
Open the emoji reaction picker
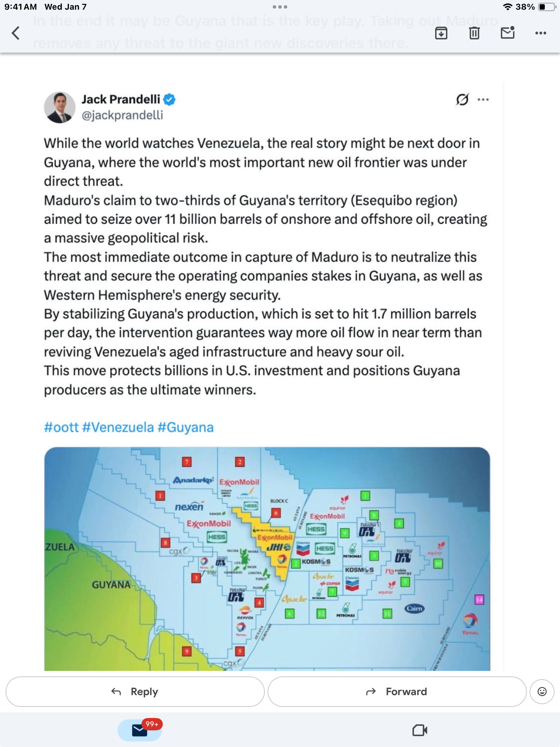542,691
